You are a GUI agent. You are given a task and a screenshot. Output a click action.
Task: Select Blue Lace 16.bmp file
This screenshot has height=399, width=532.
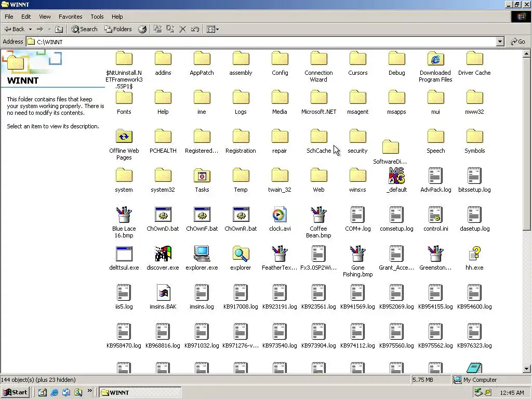124,223
